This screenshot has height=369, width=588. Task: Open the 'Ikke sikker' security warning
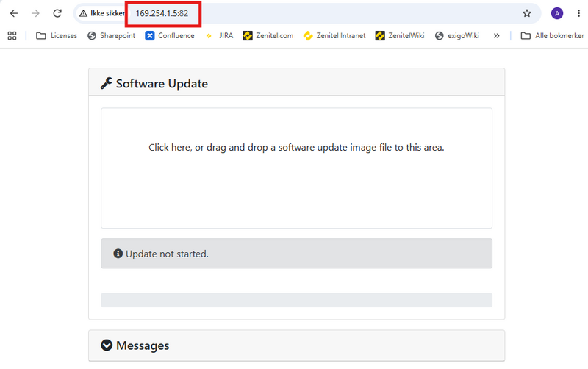click(102, 13)
